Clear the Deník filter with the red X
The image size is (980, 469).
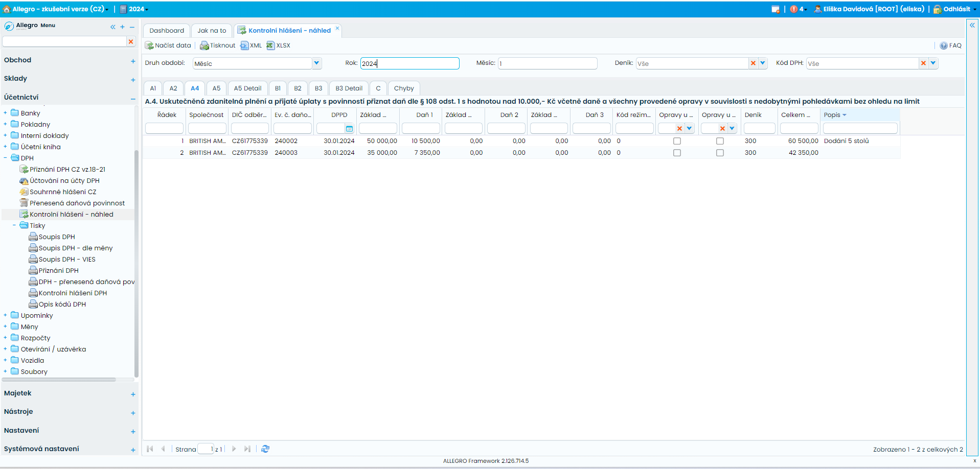753,63
